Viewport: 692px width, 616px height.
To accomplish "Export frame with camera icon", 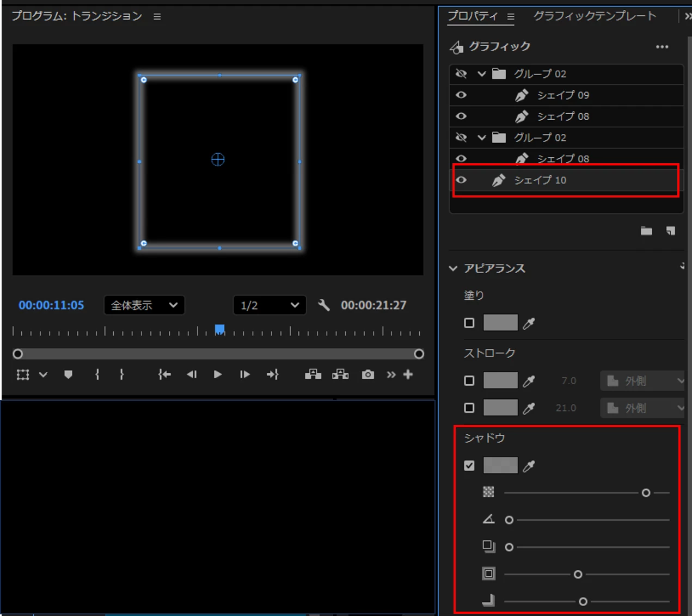I will 368,374.
